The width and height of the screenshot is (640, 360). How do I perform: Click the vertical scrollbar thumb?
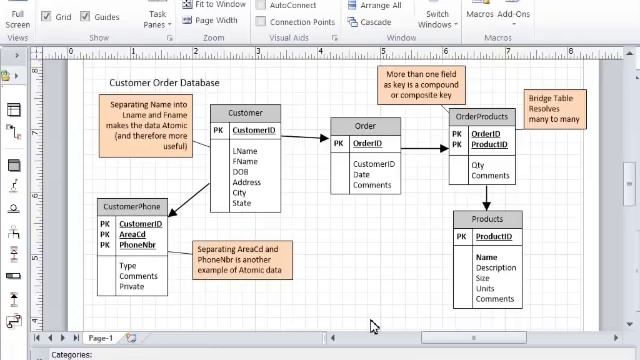click(630, 184)
